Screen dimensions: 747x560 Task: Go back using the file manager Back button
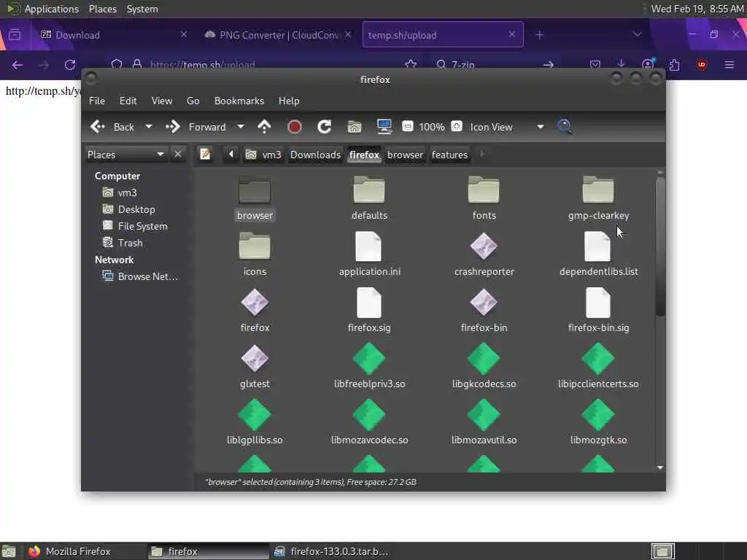(112, 127)
